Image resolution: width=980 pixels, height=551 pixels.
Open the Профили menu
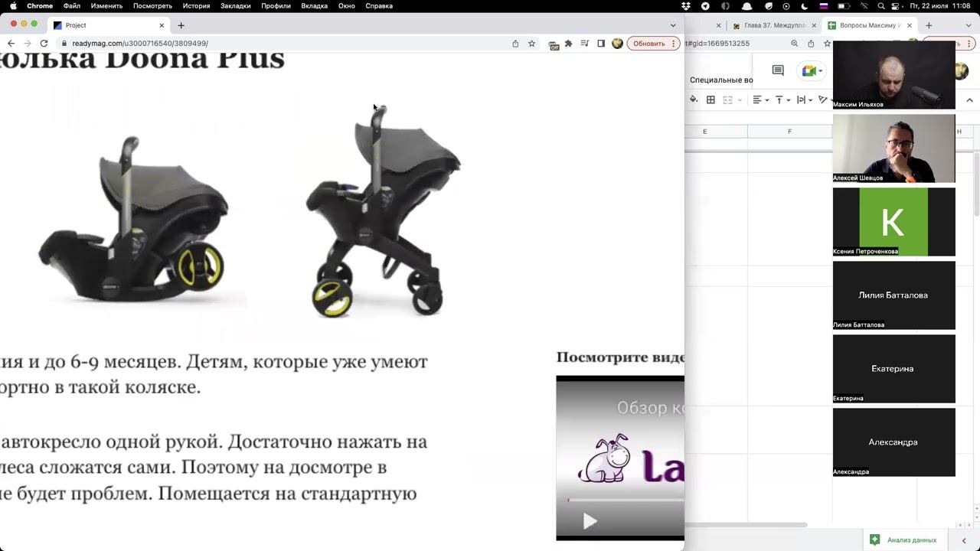coord(276,6)
